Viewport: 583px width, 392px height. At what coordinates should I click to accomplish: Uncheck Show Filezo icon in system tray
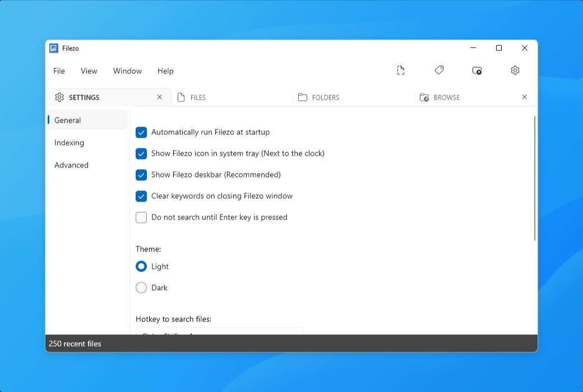tap(141, 153)
